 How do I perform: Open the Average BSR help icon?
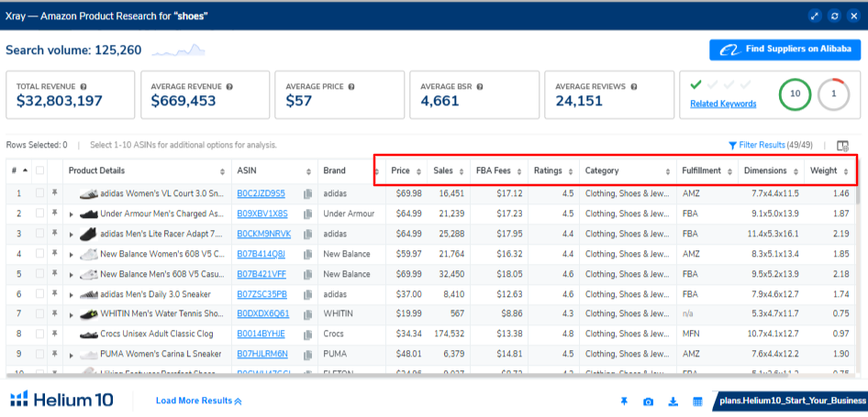(480, 87)
